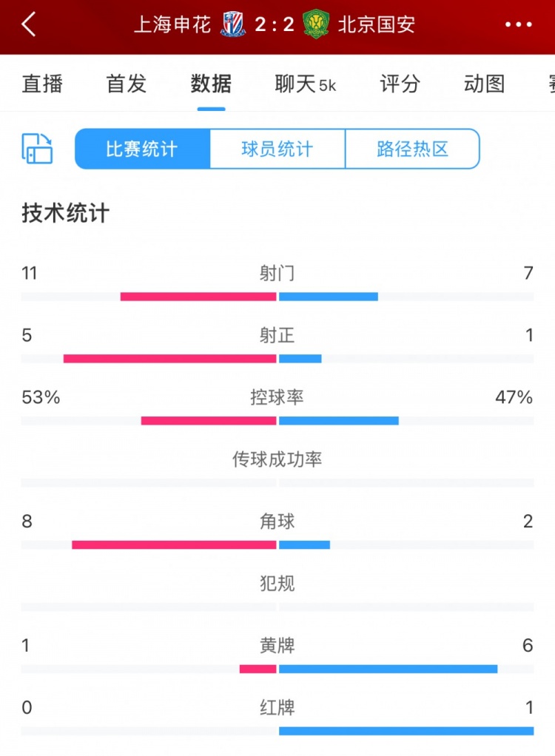The width and height of the screenshot is (555, 756).
Task: Open the more options (...) menu
Action: (x=519, y=24)
